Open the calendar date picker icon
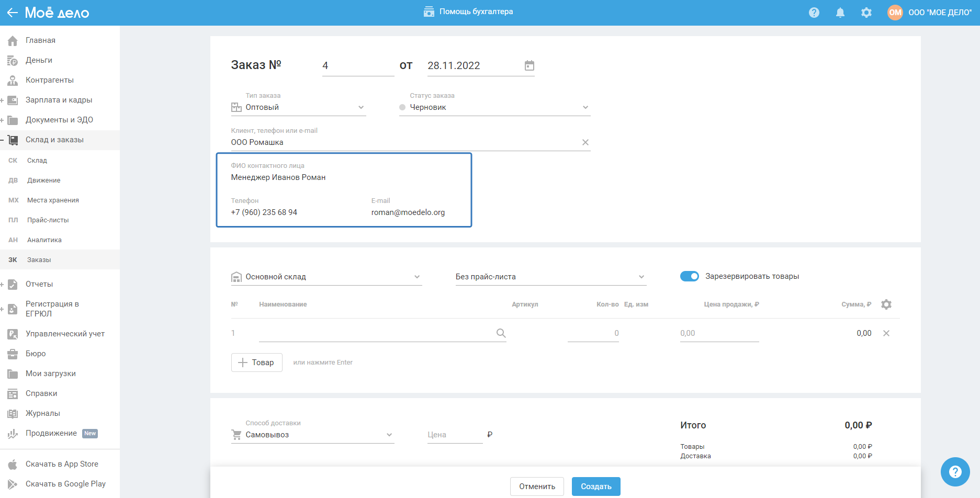 pos(529,65)
